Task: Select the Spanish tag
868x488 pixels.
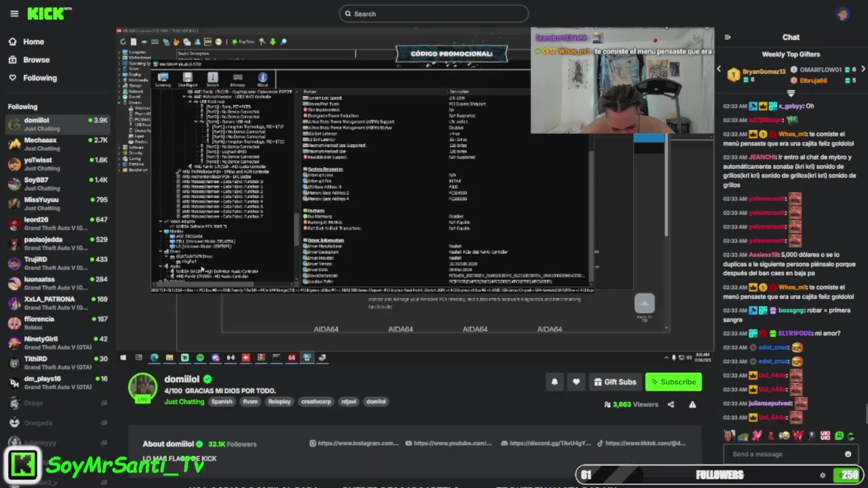Action: click(x=222, y=402)
